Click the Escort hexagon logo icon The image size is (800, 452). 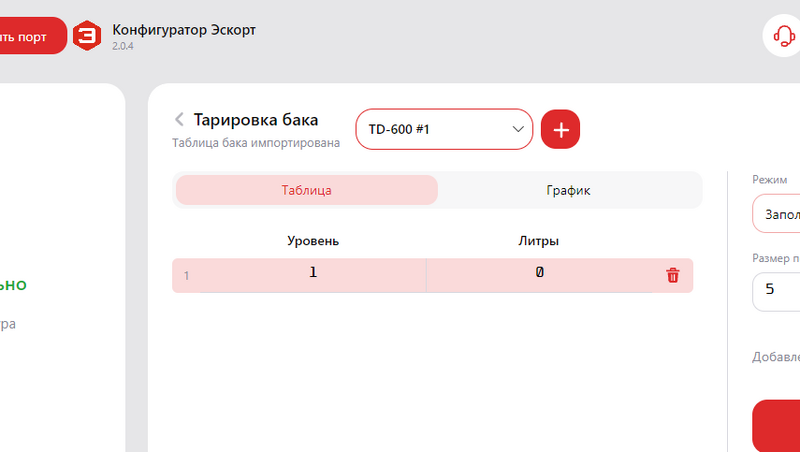(87, 35)
